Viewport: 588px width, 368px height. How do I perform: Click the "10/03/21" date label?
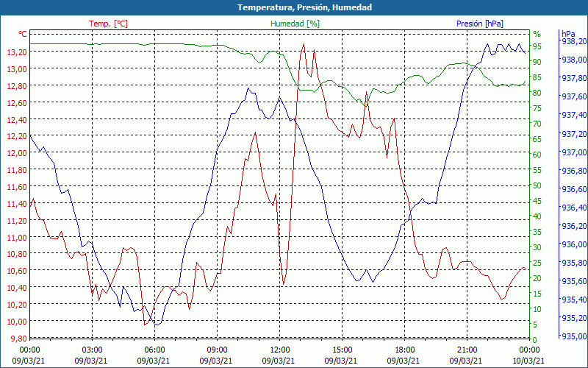pyautogui.click(x=528, y=361)
